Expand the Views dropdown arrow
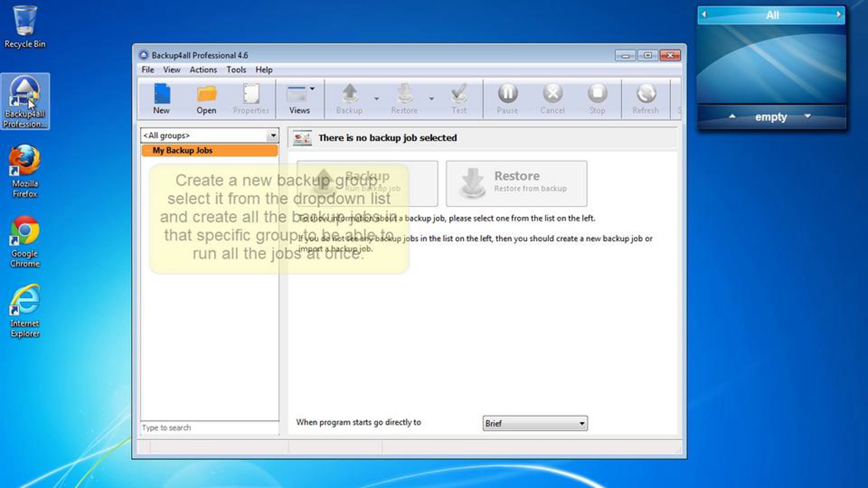The image size is (868, 488). tap(312, 89)
